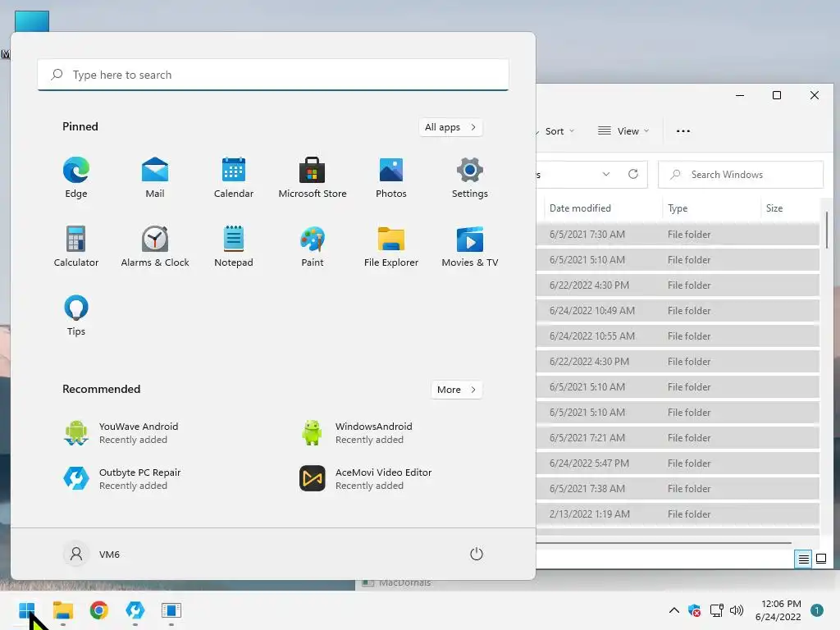Open the Calendar app

point(234,177)
